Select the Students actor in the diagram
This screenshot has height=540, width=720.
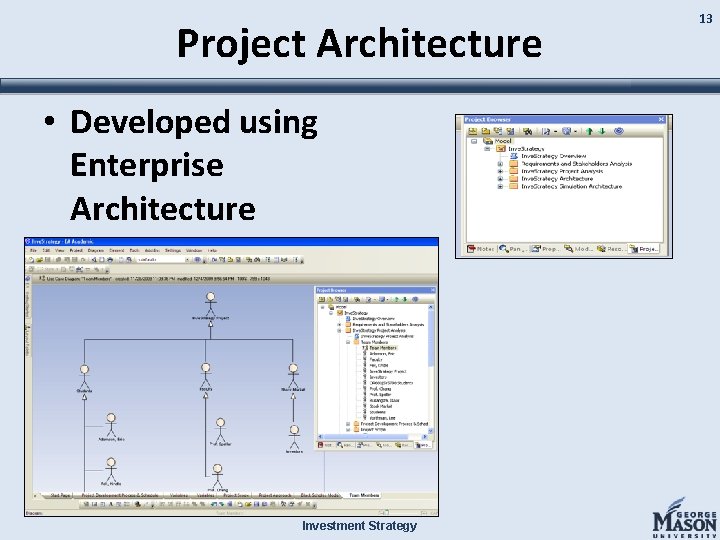84,379
